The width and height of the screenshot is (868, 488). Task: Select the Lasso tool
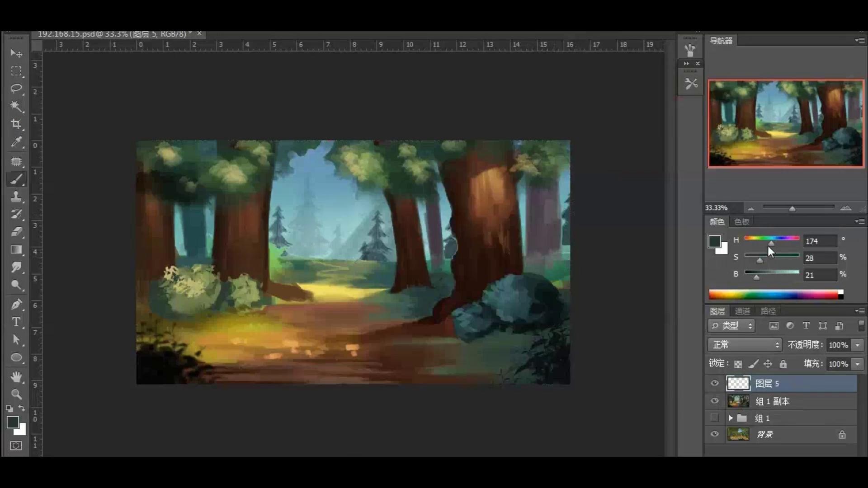pyautogui.click(x=16, y=89)
